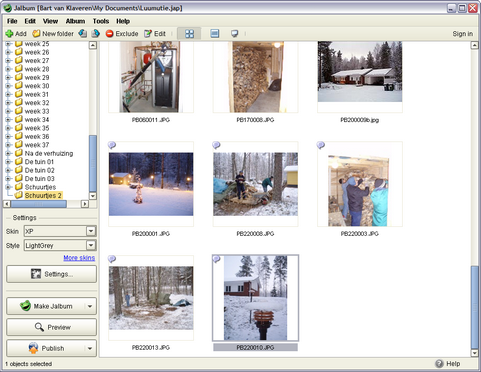Expand the week 27 tree node
481x372 pixels.
tap(8, 61)
